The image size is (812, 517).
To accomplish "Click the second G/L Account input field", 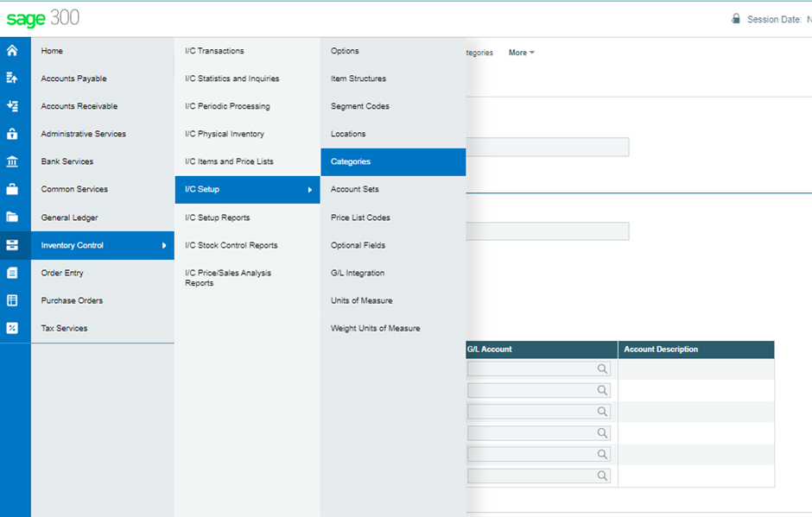I will click(531, 390).
